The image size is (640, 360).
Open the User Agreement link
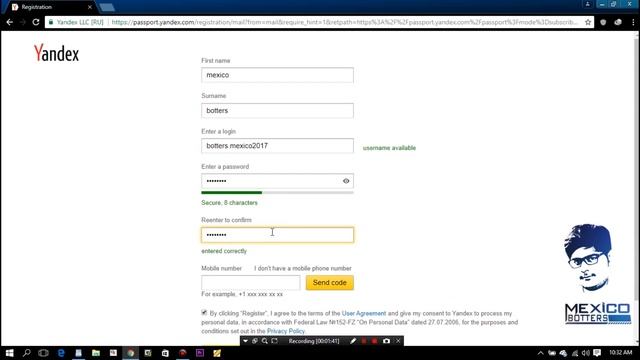364,313
